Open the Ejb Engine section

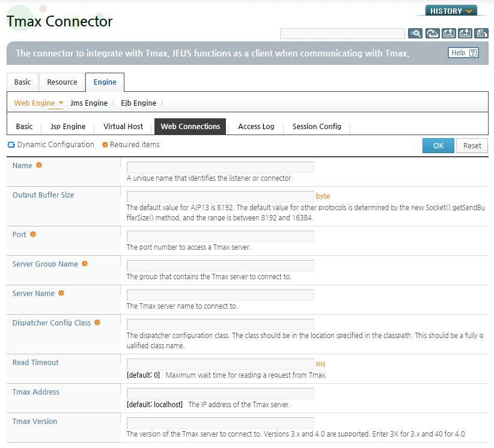click(x=138, y=103)
